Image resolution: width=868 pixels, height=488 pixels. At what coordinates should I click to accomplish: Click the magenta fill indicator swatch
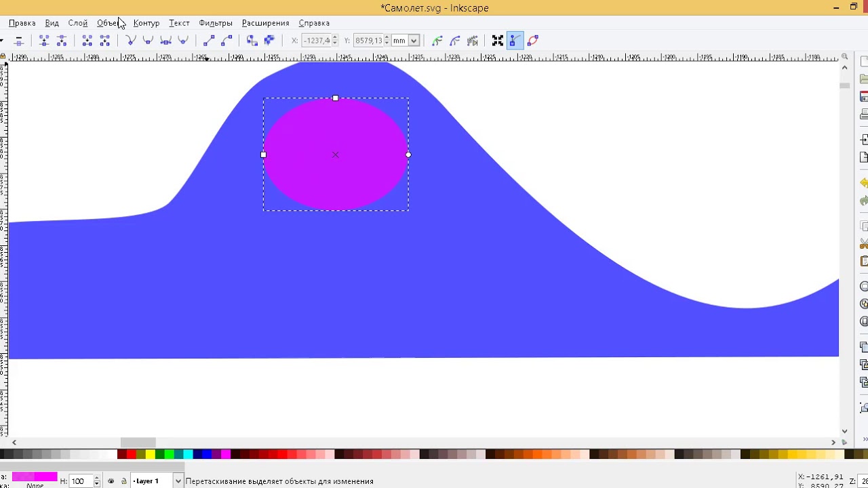coord(35,476)
